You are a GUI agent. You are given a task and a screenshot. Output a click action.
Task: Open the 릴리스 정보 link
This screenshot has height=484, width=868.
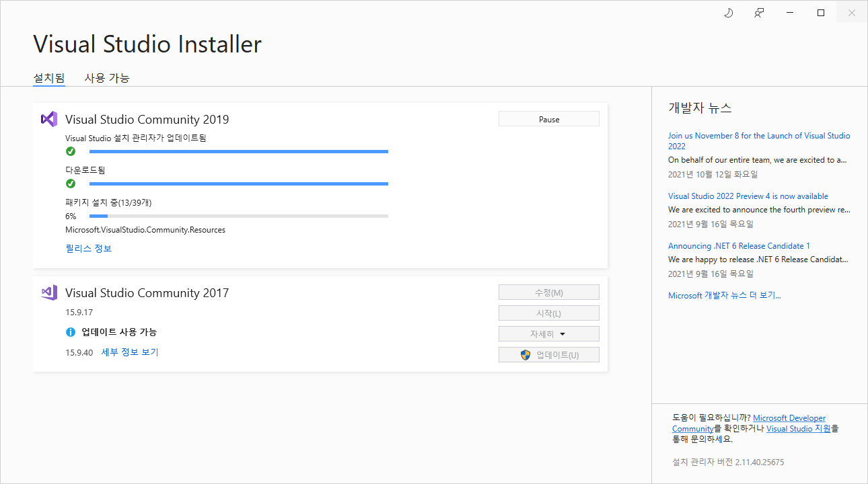[x=89, y=249]
